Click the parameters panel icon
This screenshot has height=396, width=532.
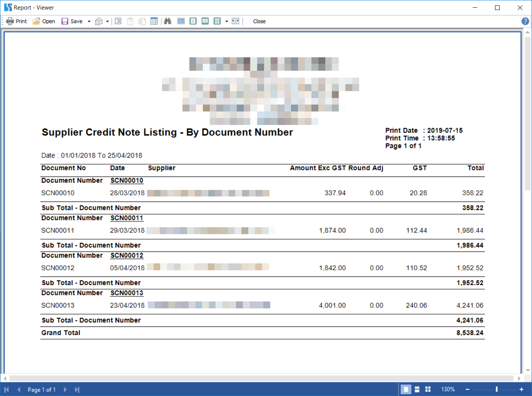pyautogui.click(x=130, y=21)
